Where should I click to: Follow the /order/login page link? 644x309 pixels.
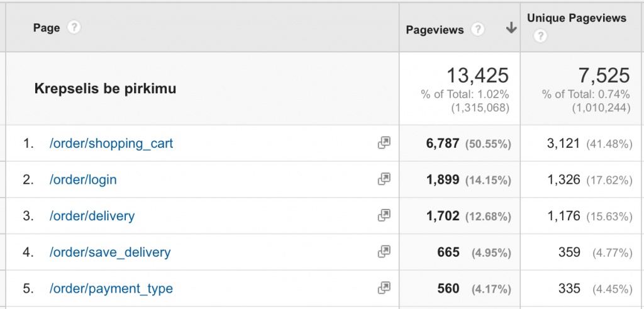point(83,180)
